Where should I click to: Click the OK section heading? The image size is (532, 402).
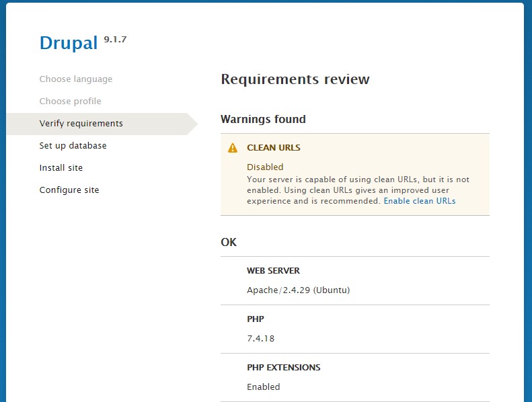(229, 242)
